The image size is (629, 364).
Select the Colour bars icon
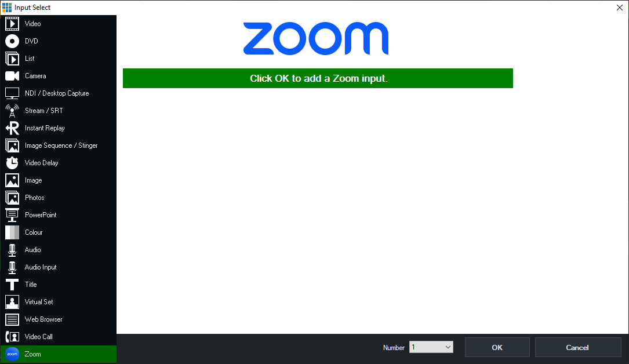click(x=12, y=232)
